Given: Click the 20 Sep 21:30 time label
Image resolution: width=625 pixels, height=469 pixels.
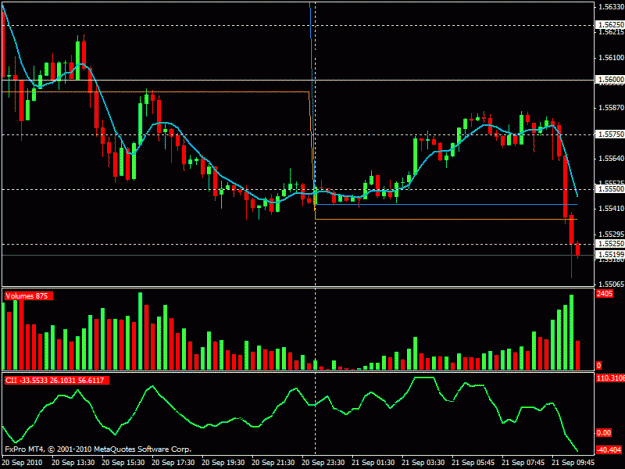Looking at the screenshot, I should pyautogui.click(x=273, y=463).
